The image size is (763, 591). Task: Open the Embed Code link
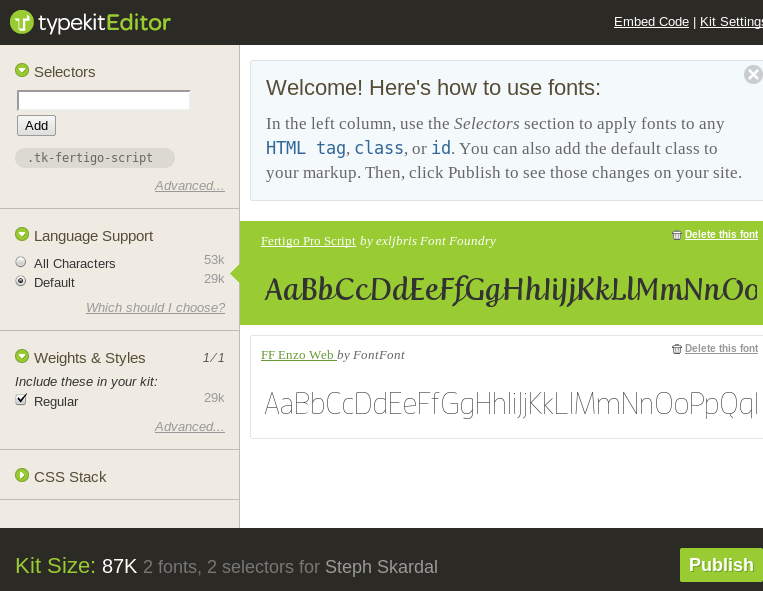tap(651, 22)
